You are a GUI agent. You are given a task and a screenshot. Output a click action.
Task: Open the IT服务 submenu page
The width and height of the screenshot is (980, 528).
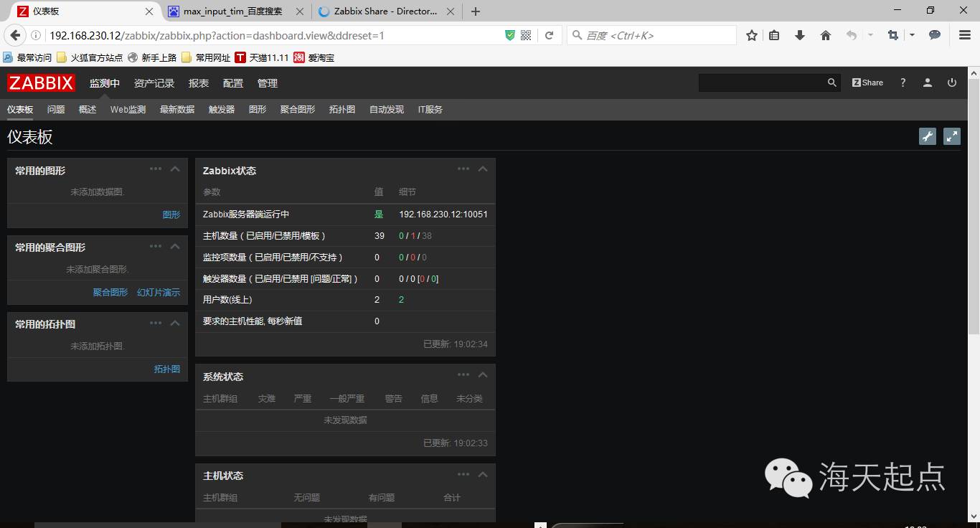[430, 110]
